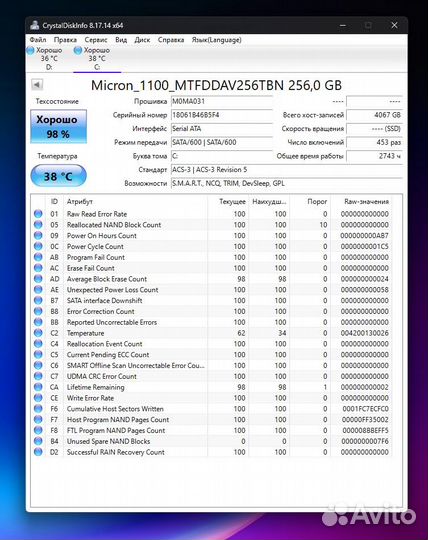Click raw value 0000007F6 of Unused Spare Blocks
The width and height of the screenshot is (428, 540).
tap(365, 441)
